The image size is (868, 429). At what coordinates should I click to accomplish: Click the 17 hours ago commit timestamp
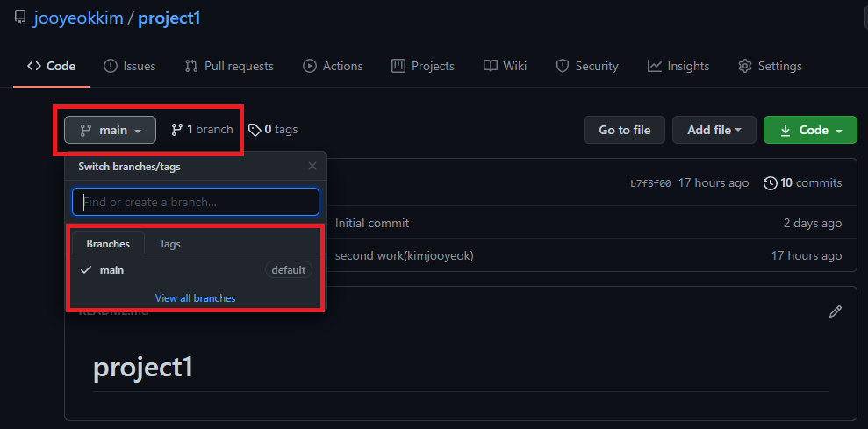pos(714,182)
